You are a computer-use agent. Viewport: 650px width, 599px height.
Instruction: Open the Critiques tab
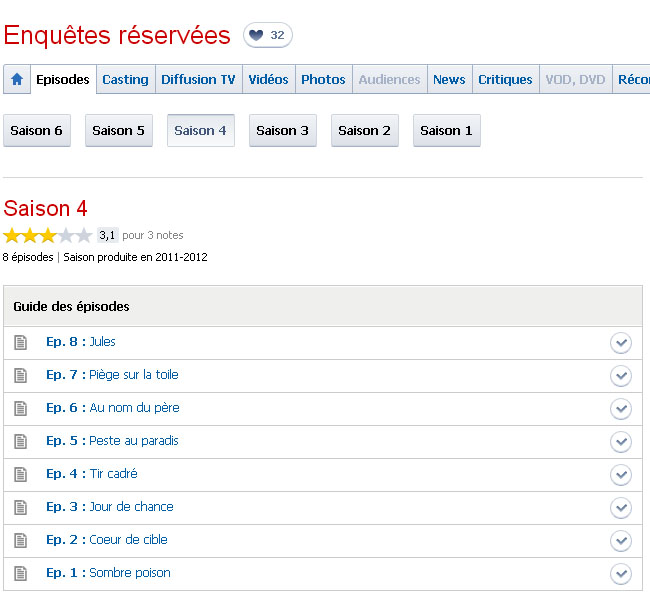pyautogui.click(x=505, y=80)
